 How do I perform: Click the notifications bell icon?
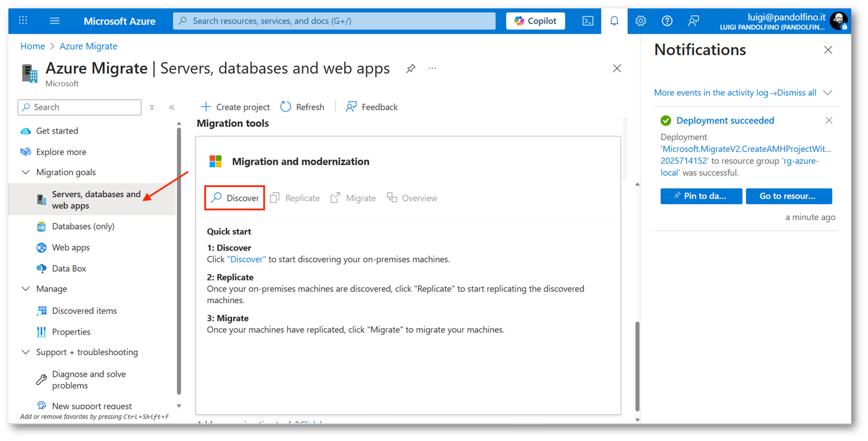coord(614,21)
